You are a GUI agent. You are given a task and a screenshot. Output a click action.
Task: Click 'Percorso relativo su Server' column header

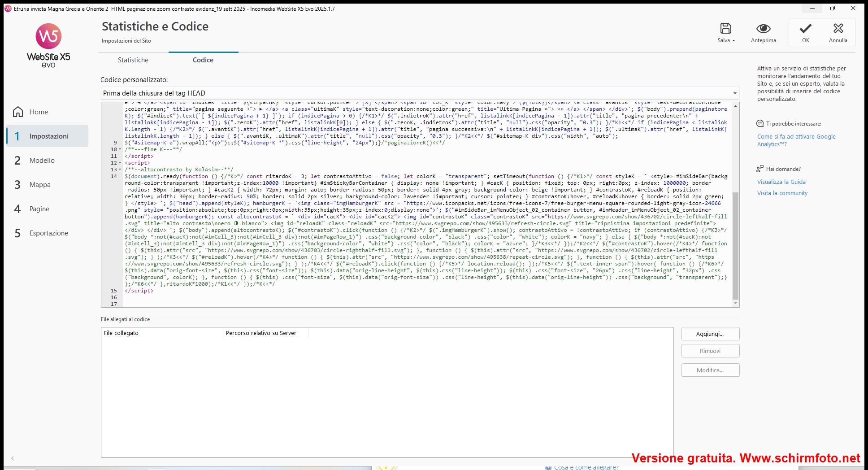click(x=265, y=333)
